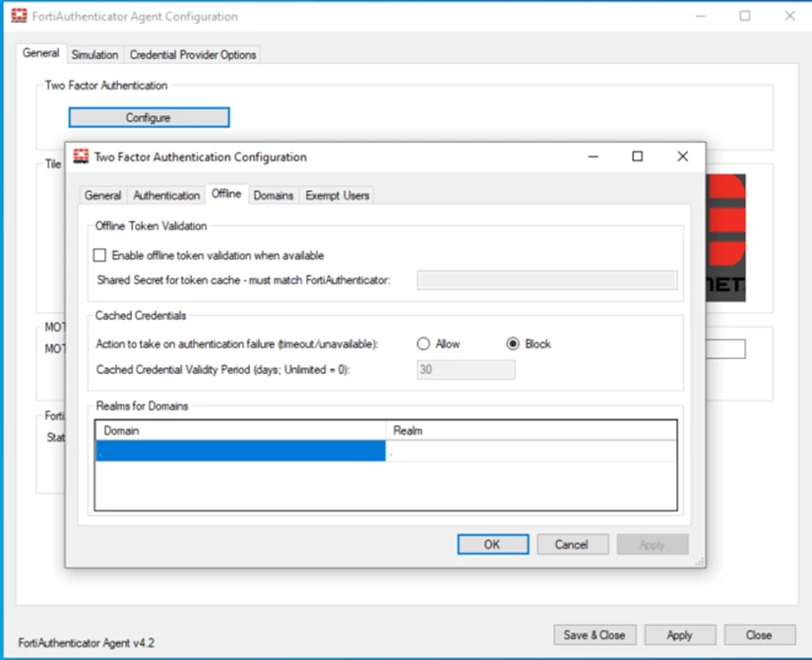Select the Allow radio button
The height and width of the screenshot is (660, 812).
click(x=423, y=343)
